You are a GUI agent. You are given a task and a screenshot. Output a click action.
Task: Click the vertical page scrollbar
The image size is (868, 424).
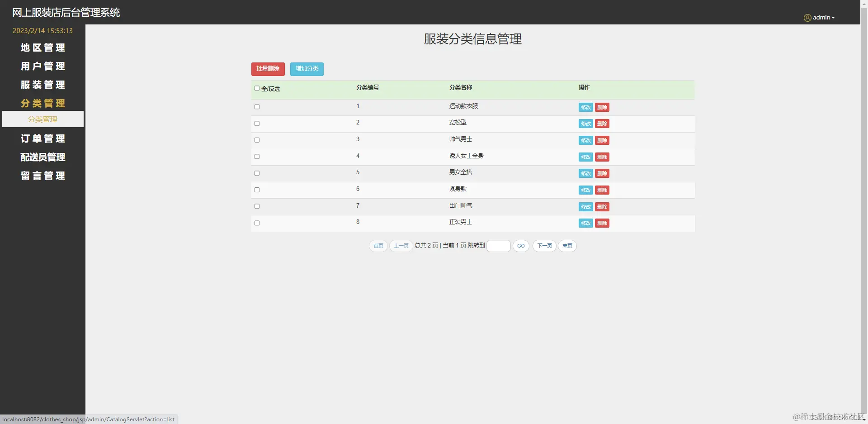pyautogui.click(x=864, y=212)
